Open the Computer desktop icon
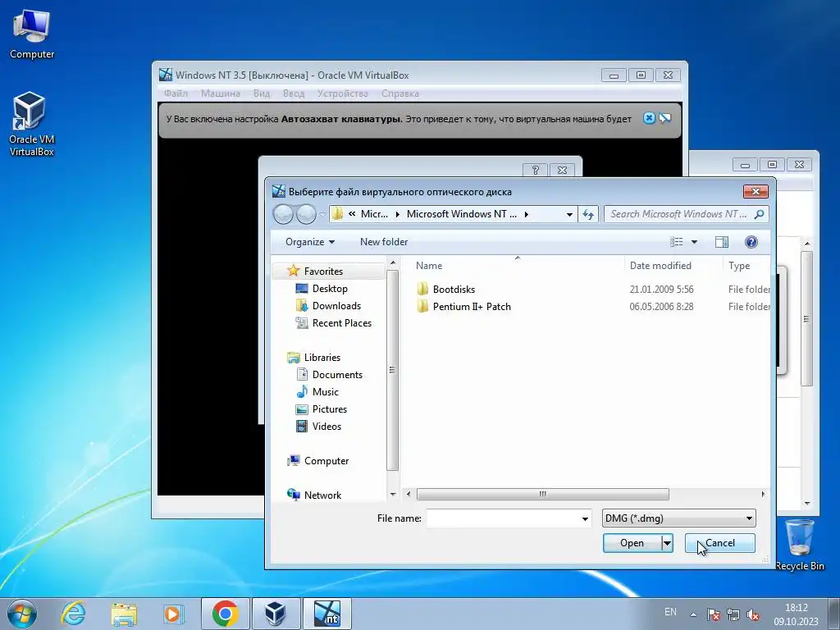The width and height of the screenshot is (840, 630). coord(32,34)
